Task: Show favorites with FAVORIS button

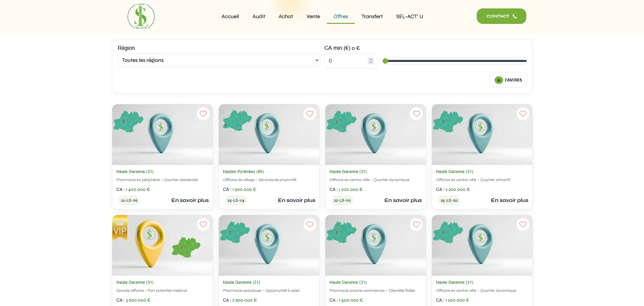Action: tap(508, 80)
